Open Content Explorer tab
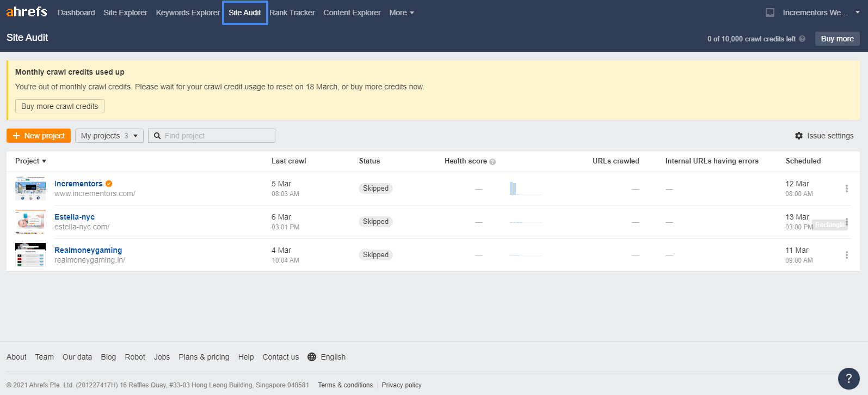 coord(352,13)
